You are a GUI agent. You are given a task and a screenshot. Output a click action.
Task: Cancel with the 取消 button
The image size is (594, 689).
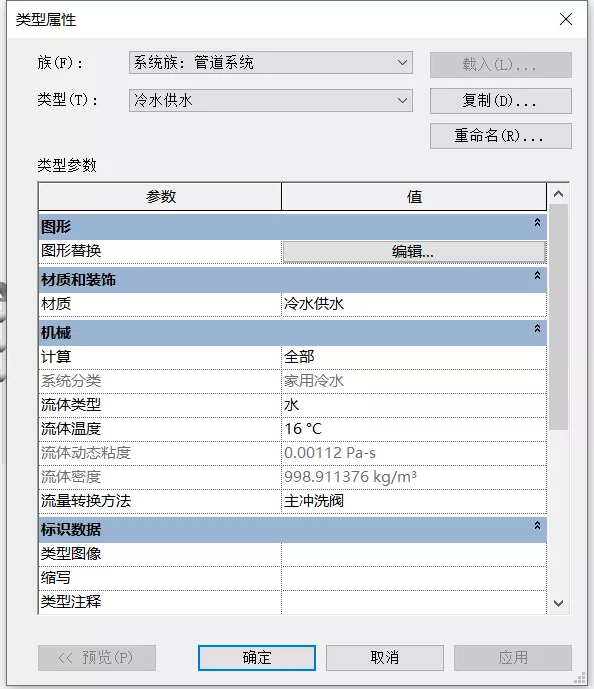pos(385,658)
